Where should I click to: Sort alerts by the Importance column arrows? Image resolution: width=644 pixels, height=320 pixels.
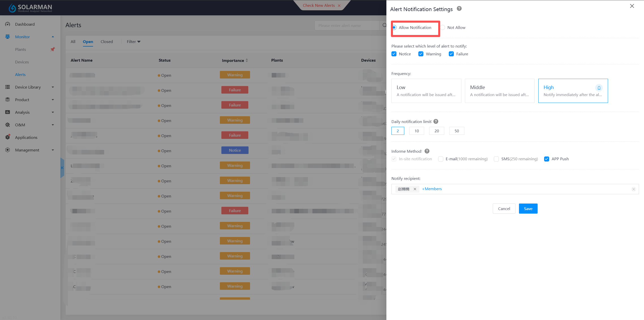(247, 60)
